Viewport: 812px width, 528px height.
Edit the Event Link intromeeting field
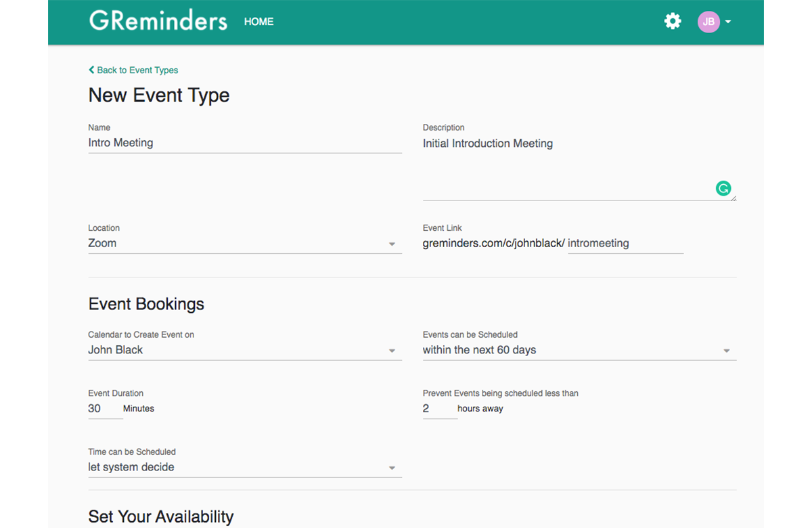625,244
